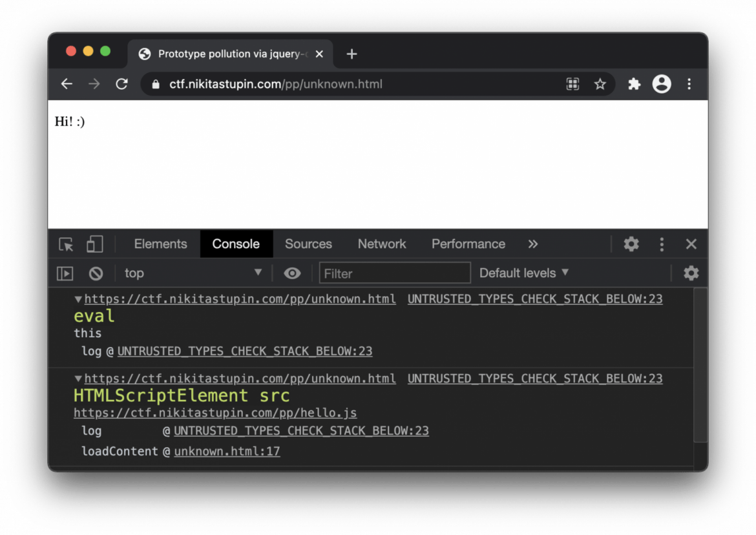
Task: Click the console Filter input field
Action: click(x=395, y=273)
